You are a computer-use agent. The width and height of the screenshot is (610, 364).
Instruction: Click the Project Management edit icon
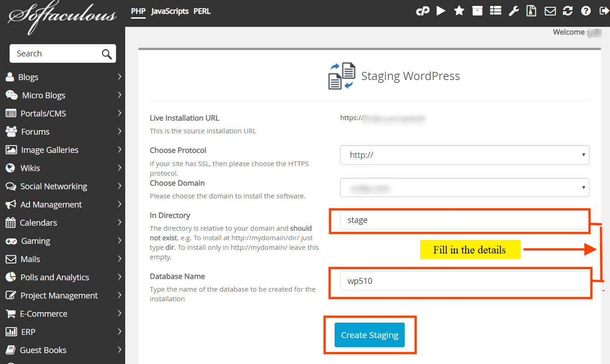(x=11, y=295)
